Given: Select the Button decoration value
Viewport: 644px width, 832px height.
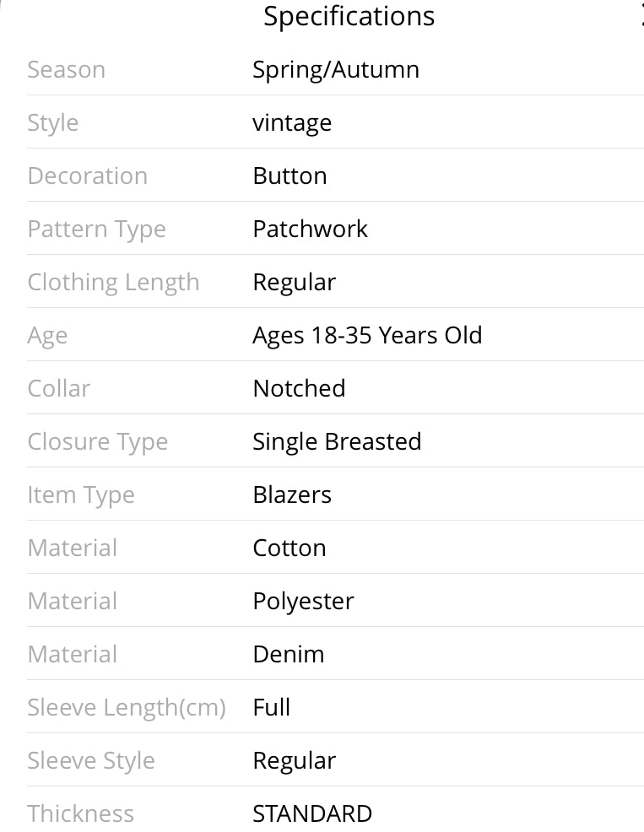Looking at the screenshot, I should [290, 176].
